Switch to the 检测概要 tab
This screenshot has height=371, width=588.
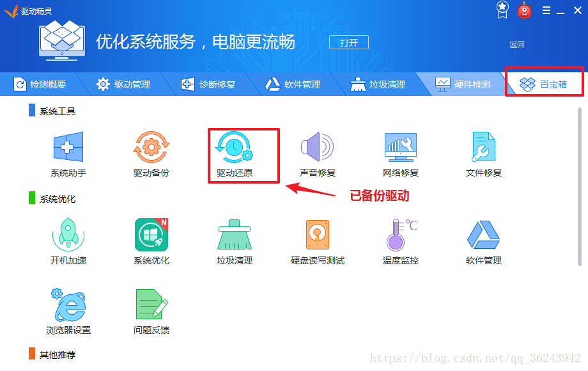coord(40,84)
